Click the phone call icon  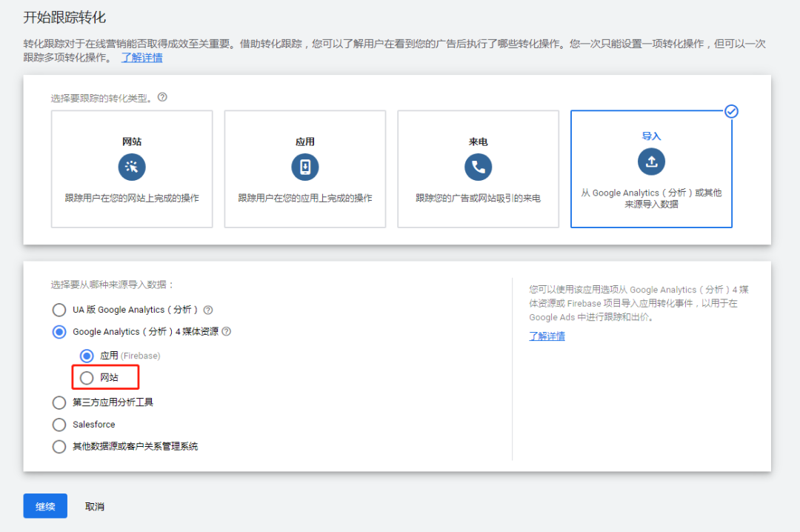click(478, 167)
